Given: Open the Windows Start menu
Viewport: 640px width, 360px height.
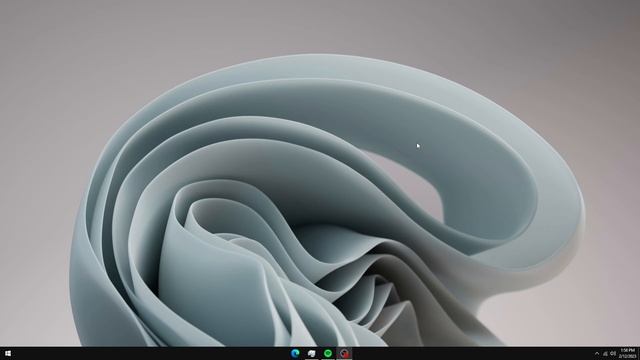Looking at the screenshot, I should (x=8, y=353).
